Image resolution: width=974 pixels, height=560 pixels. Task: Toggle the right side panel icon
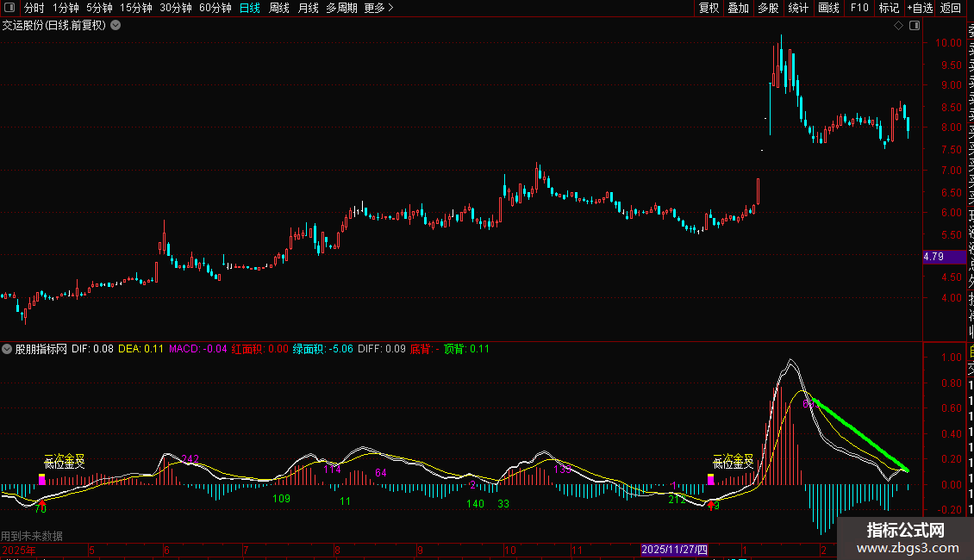(915, 26)
